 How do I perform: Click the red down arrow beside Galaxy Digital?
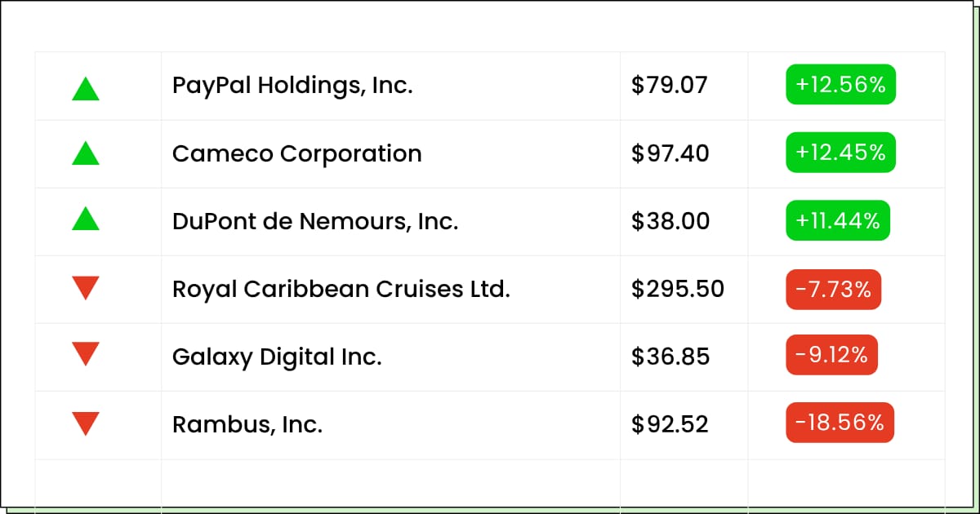pyautogui.click(x=86, y=354)
